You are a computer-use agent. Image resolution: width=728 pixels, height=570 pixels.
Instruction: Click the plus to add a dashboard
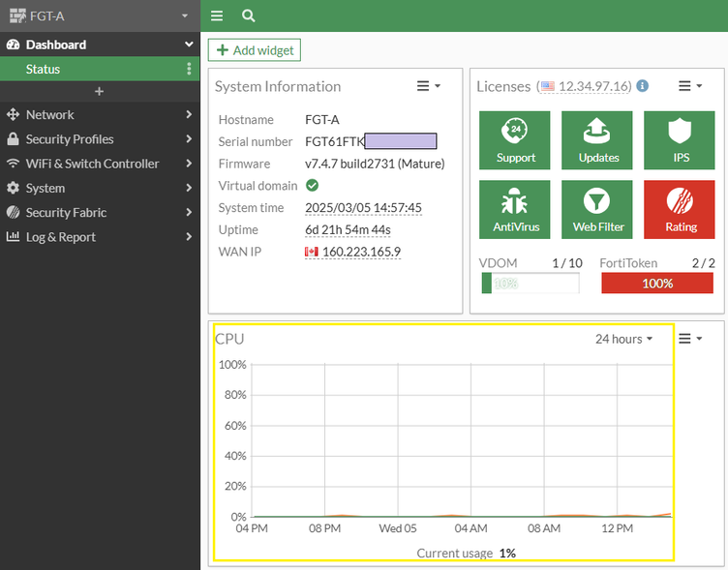(99, 91)
